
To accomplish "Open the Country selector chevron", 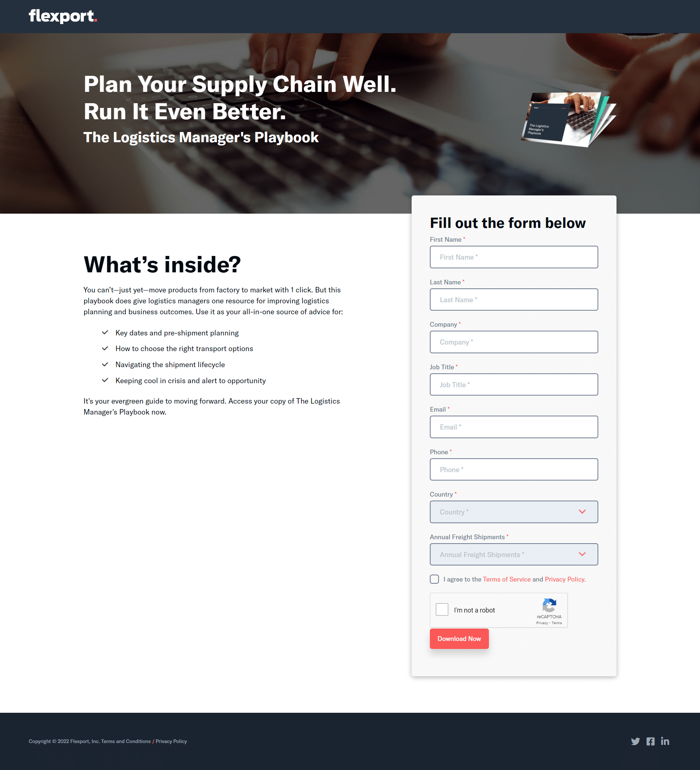I will tap(583, 512).
